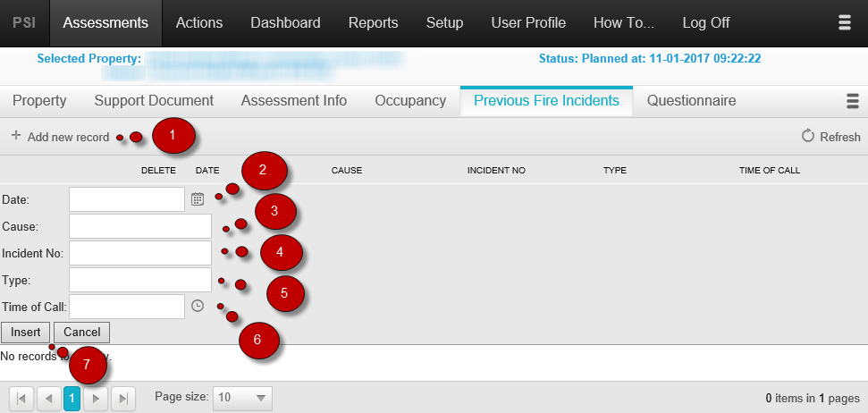
Task: Select the Previous Fire Incidents tab
Action: (546, 101)
